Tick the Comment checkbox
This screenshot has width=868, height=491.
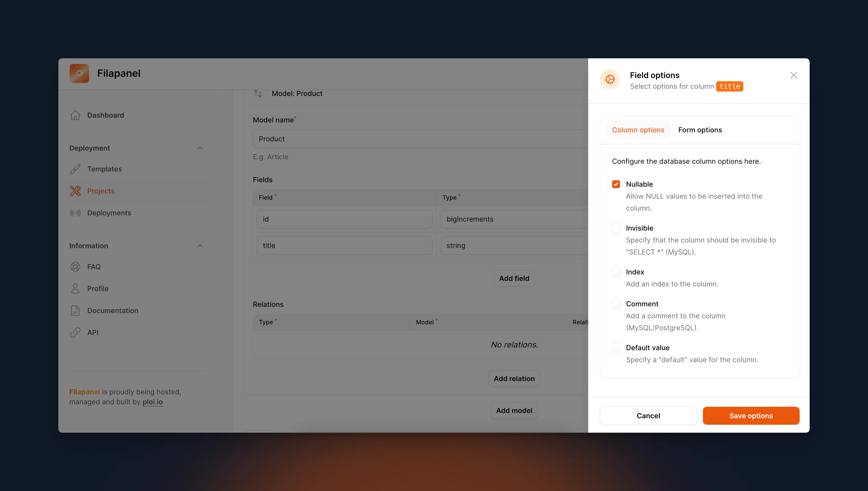click(x=616, y=304)
